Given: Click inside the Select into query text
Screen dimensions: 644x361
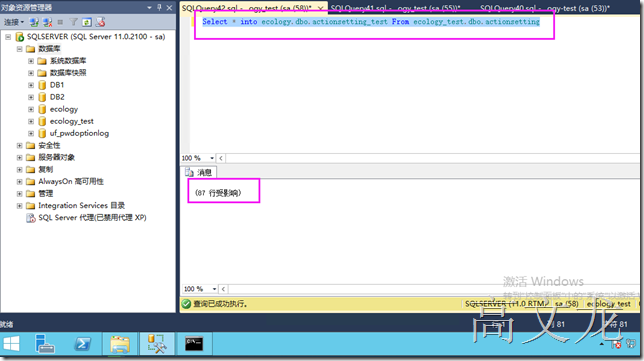Looking at the screenshot, I should coord(371,22).
